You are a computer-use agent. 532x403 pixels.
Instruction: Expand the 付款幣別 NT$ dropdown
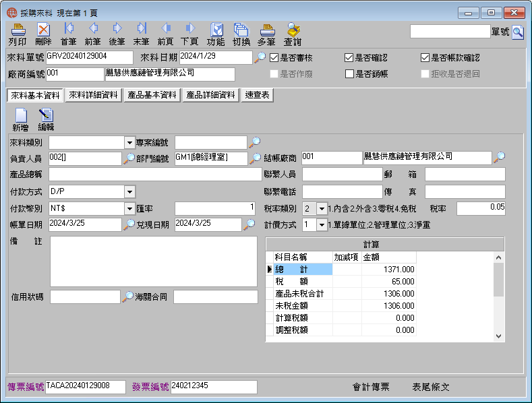pos(129,208)
